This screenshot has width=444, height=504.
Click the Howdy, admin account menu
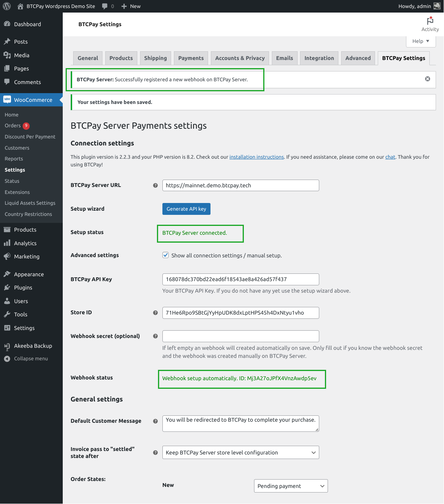click(x=419, y=6)
